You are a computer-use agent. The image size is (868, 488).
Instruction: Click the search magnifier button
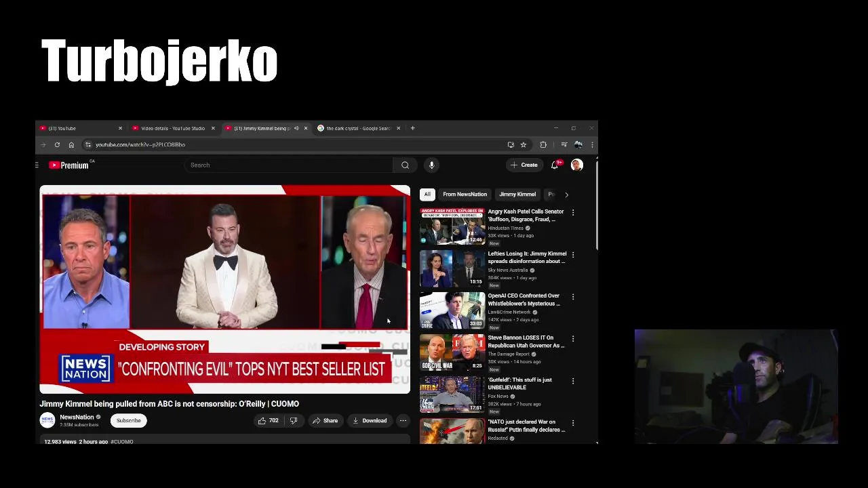[405, 165]
